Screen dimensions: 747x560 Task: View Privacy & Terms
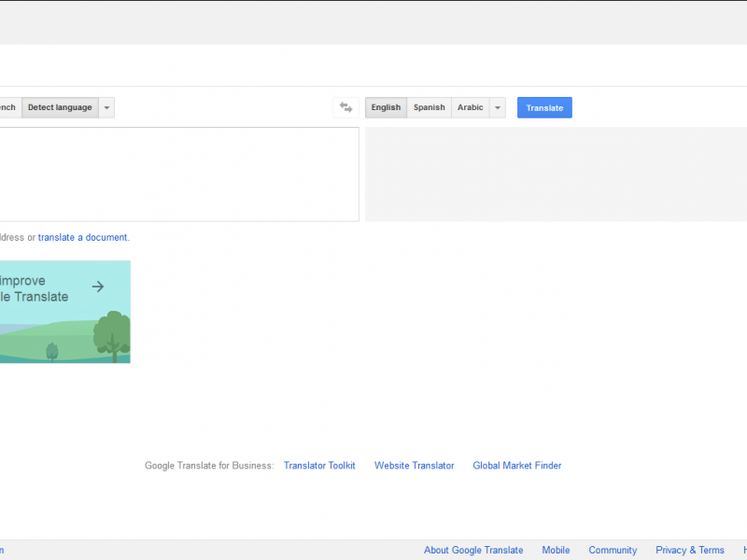point(689,550)
